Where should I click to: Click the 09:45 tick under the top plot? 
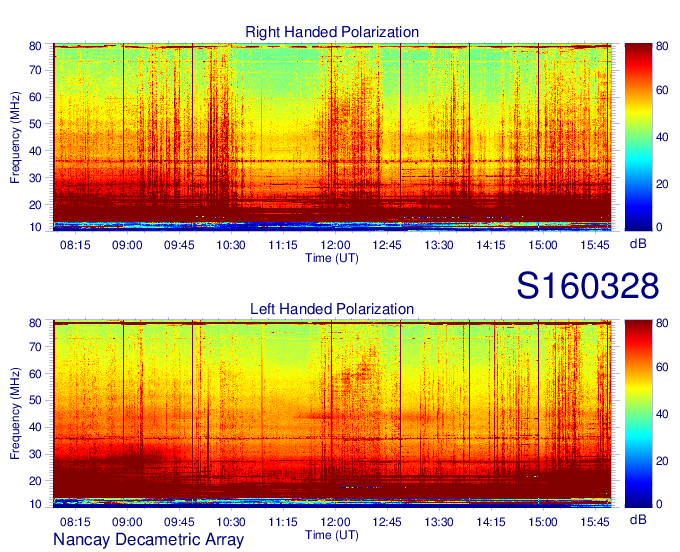(179, 245)
